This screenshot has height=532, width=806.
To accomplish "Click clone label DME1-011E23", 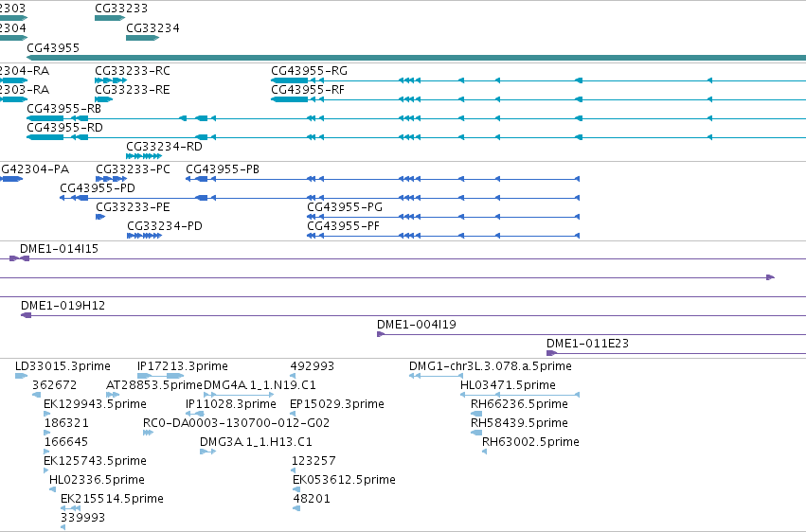I will tap(587, 344).
